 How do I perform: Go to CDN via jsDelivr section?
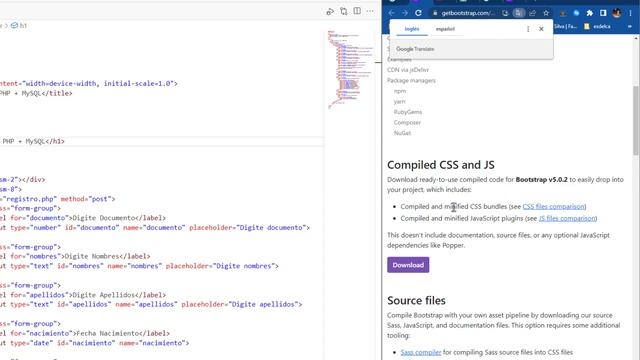pyautogui.click(x=408, y=70)
